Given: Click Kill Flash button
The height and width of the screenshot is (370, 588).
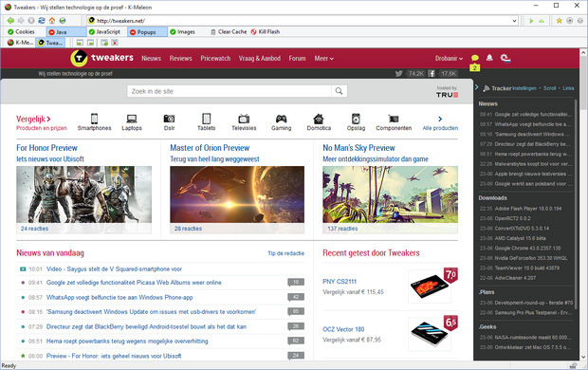Looking at the screenshot, I should tap(266, 32).
